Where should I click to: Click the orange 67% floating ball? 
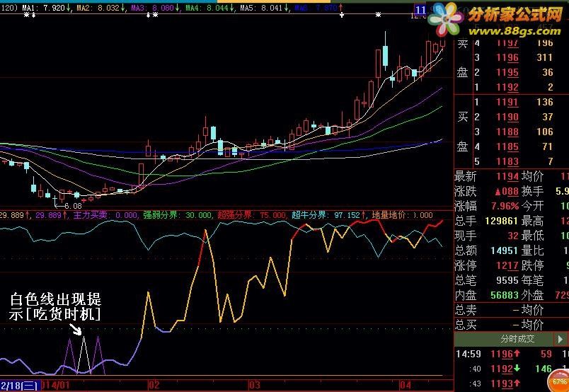tap(559, 381)
